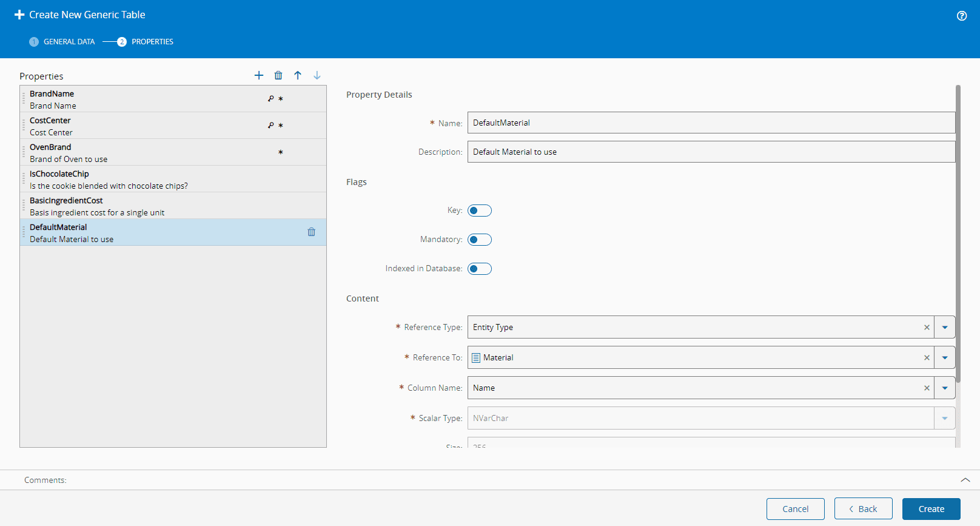This screenshot has height=526, width=980.
Task: Move property up with arrow icon
Action: click(x=298, y=75)
